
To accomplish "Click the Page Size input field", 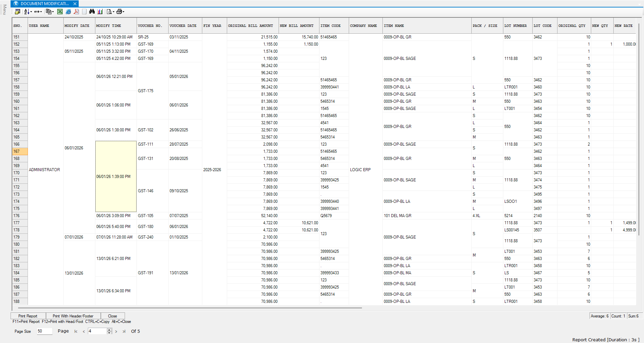I will click(x=44, y=331).
